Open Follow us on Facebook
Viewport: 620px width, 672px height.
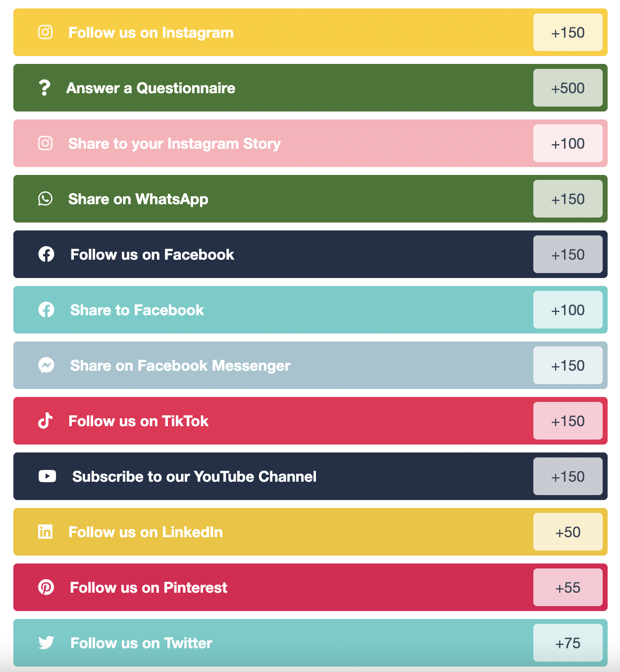click(152, 255)
